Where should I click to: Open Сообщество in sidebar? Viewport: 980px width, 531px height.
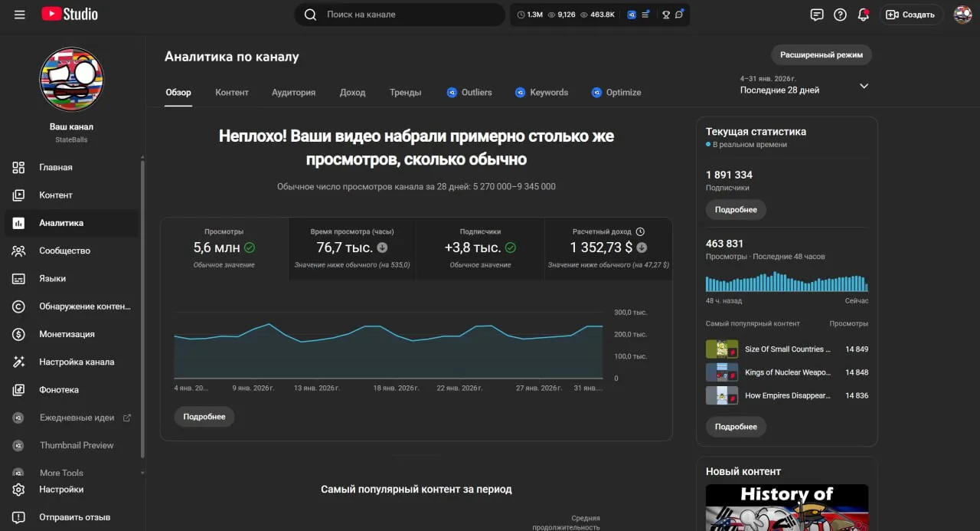(x=72, y=251)
